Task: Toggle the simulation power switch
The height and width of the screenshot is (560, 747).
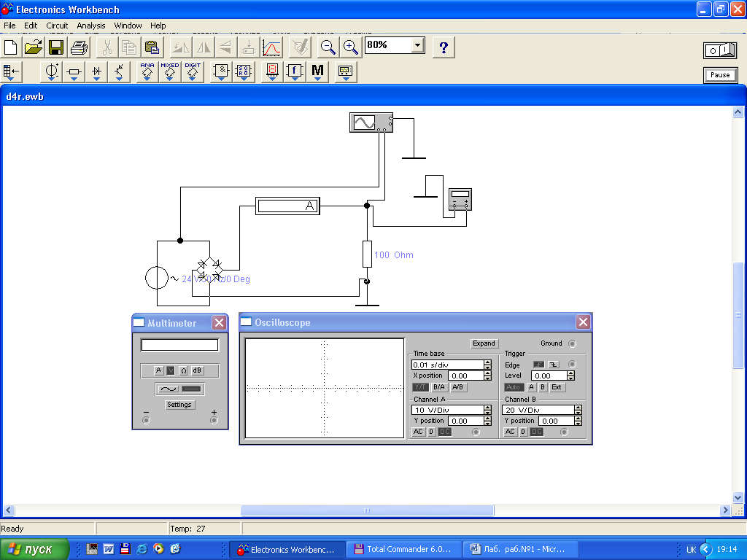Action: coord(720,50)
